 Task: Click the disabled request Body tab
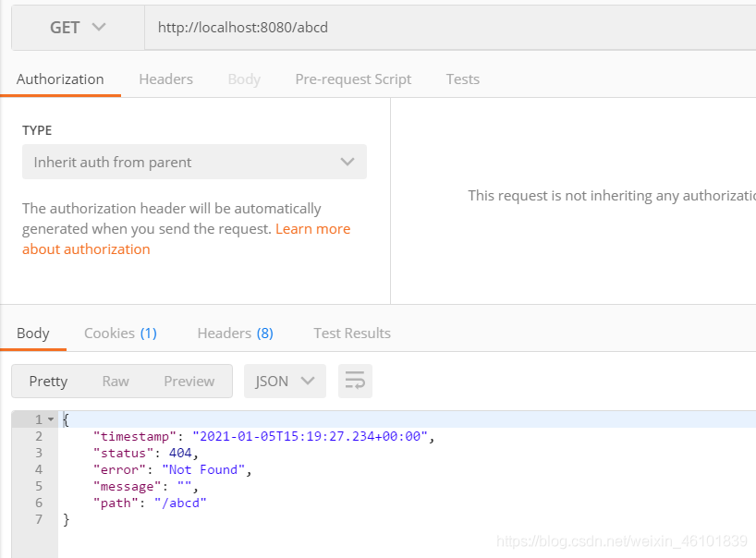pos(244,79)
